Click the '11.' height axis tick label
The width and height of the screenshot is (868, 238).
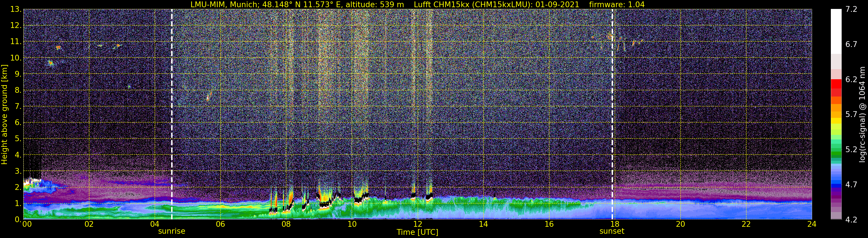coord(16,42)
